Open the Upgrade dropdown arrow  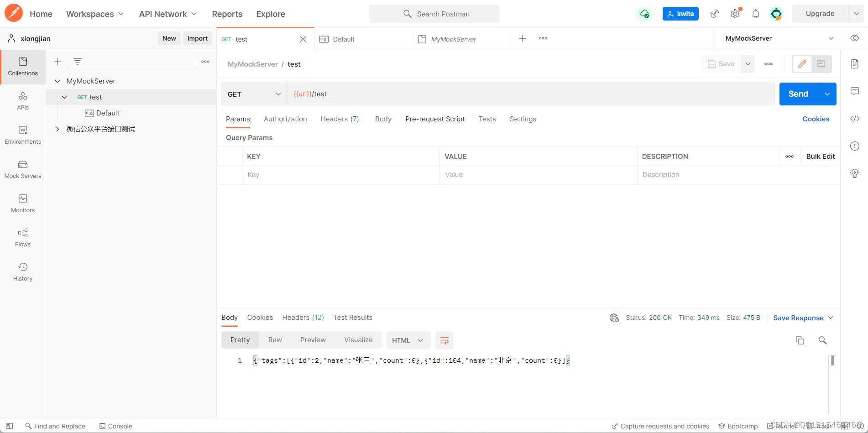tap(856, 14)
